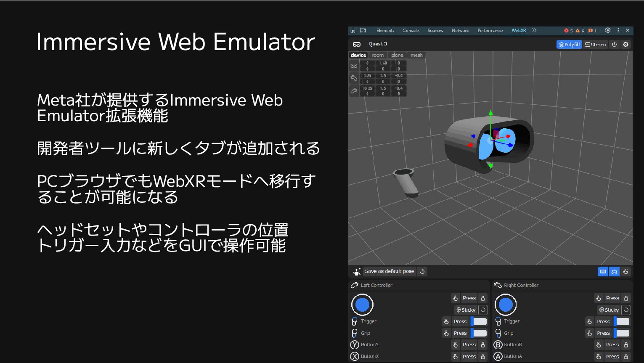644x363 pixels.
Task: Toggle the device toolbar icon in DevTools
Action: tap(363, 30)
